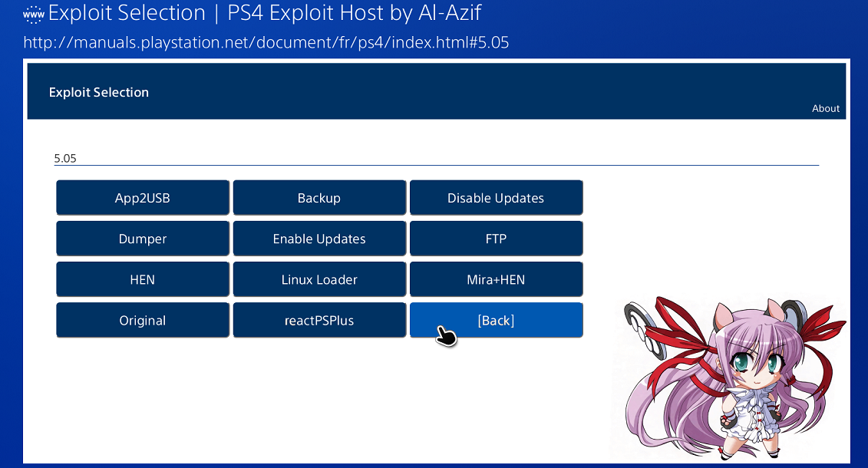Run the Dumper payload

point(142,239)
